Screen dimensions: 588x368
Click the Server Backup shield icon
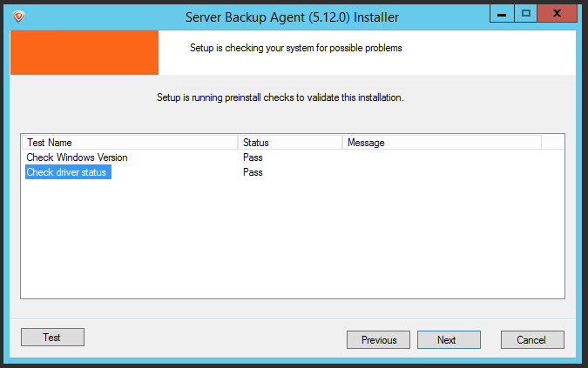coord(18,17)
